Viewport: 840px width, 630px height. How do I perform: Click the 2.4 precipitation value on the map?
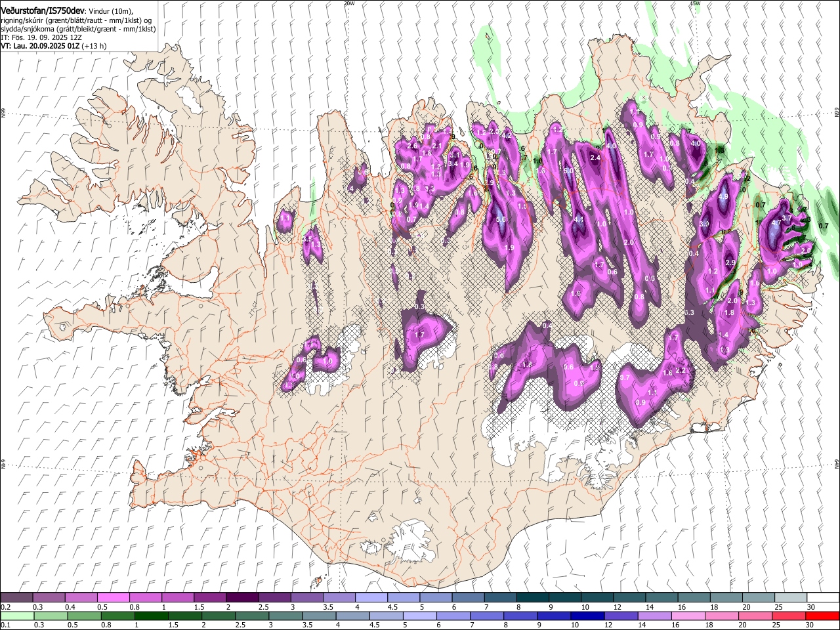click(596, 158)
